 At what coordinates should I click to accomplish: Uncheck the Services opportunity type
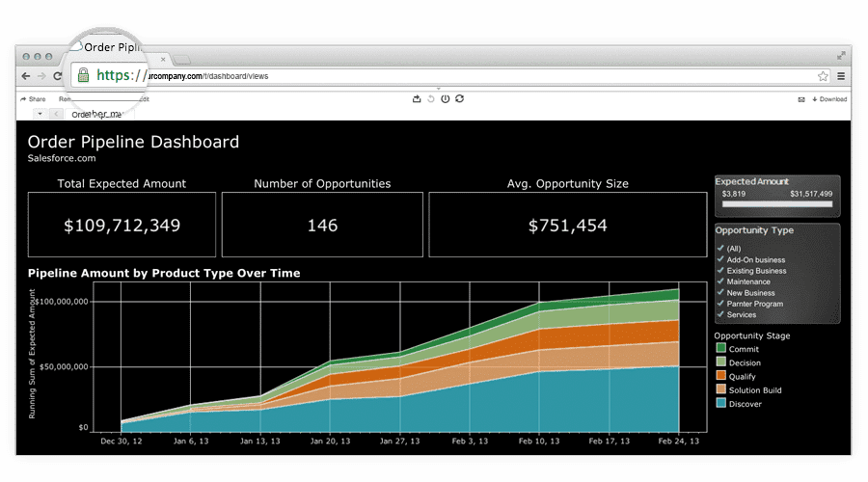click(720, 314)
